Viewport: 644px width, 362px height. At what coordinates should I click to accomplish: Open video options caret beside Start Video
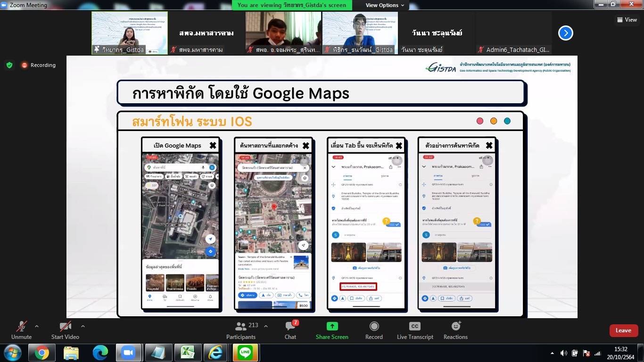pyautogui.click(x=83, y=326)
